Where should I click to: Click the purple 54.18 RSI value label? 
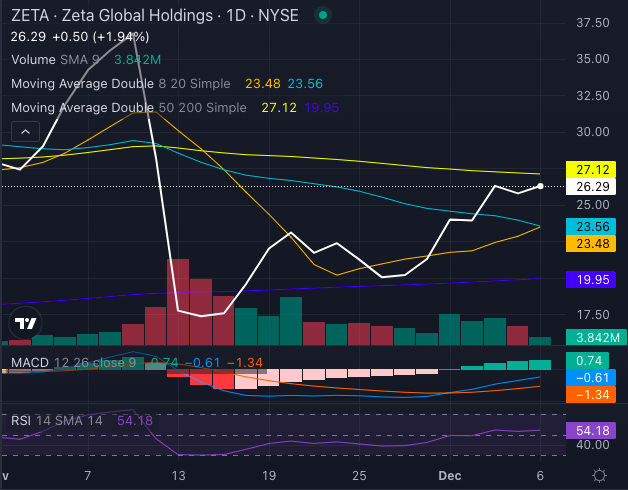[x=588, y=430]
